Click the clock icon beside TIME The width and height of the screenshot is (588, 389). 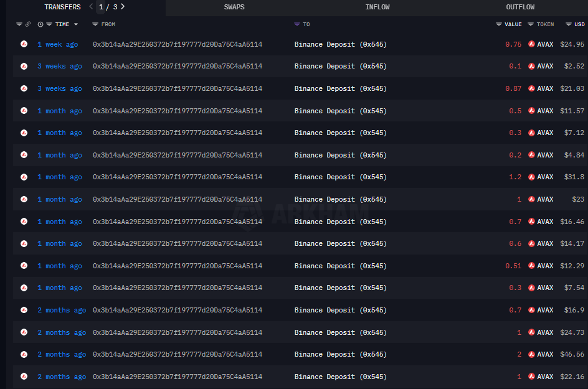(40, 24)
